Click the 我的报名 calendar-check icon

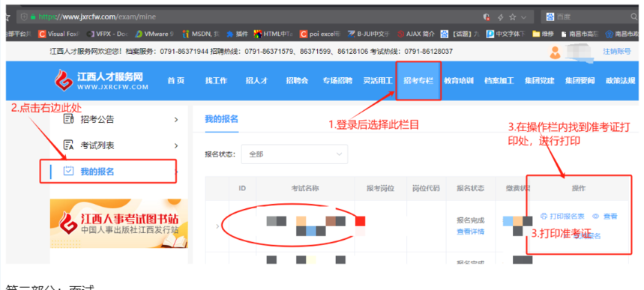click(x=68, y=171)
